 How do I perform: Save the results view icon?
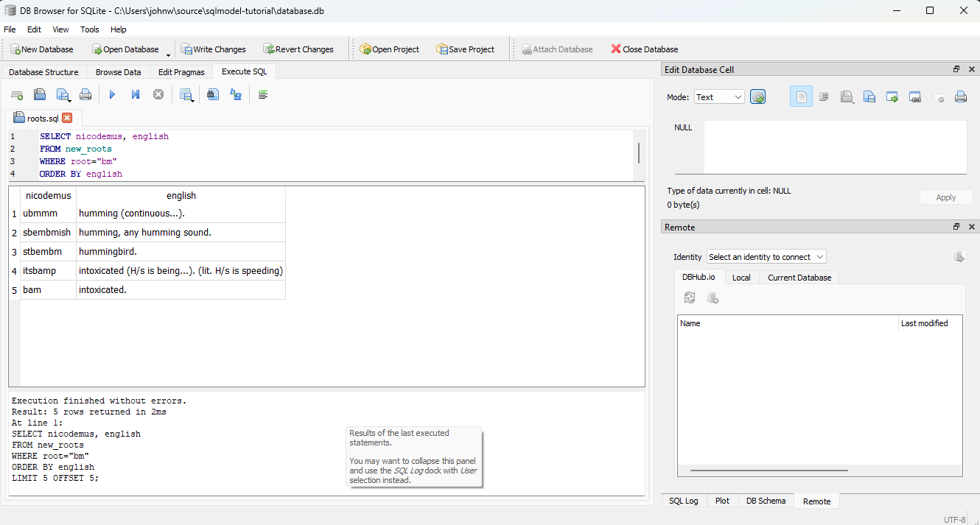click(187, 95)
